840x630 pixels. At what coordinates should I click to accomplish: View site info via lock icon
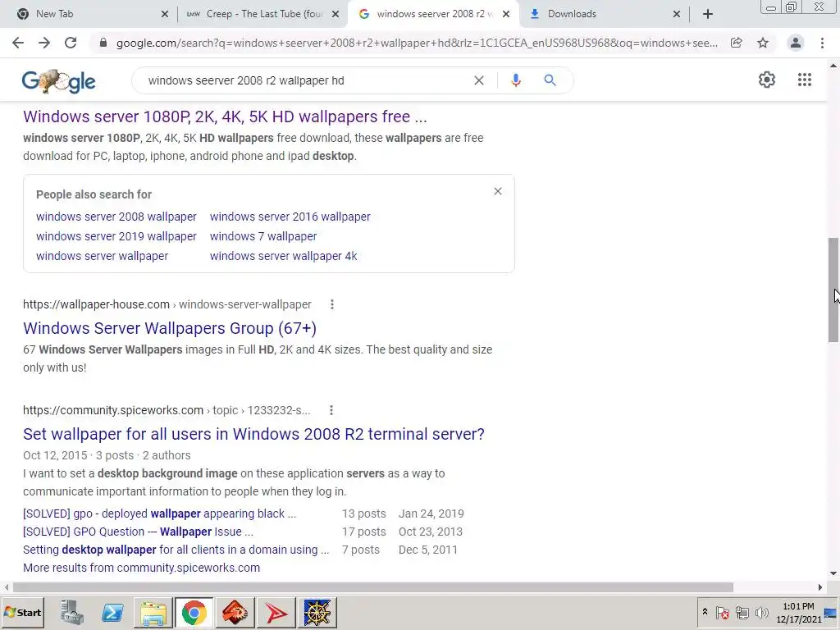coord(103,43)
